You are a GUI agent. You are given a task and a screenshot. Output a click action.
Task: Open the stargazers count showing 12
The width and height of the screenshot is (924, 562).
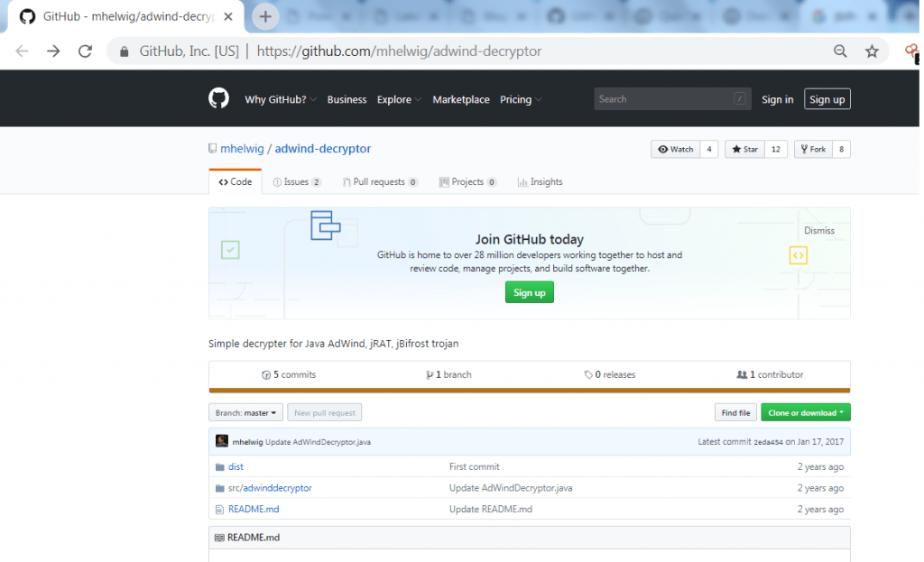776,150
